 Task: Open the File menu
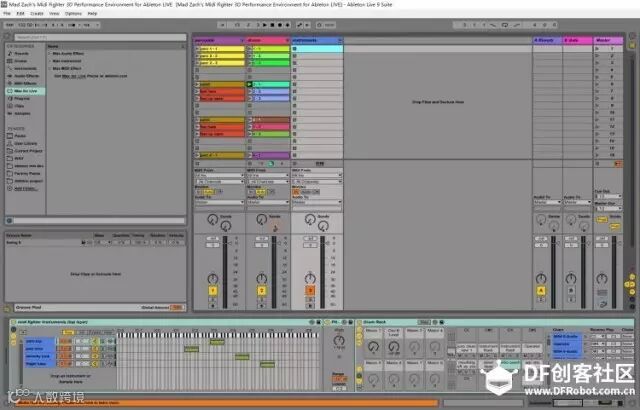pyautogui.click(x=7, y=13)
